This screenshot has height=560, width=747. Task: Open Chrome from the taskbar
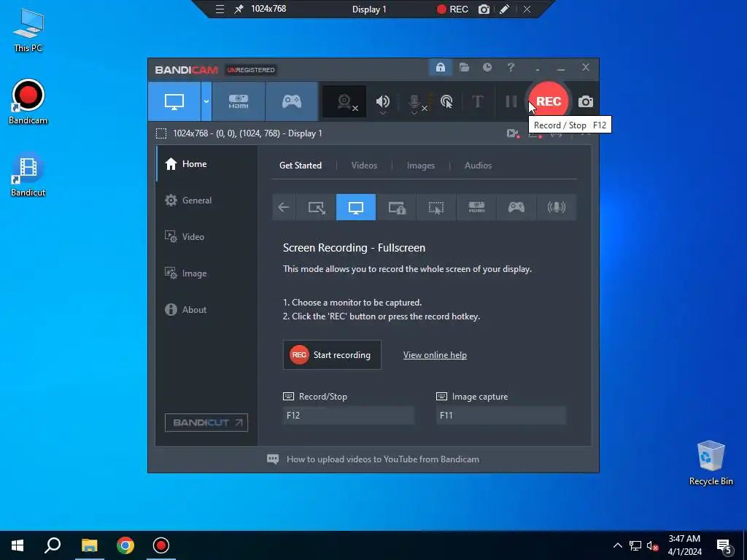(125, 545)
